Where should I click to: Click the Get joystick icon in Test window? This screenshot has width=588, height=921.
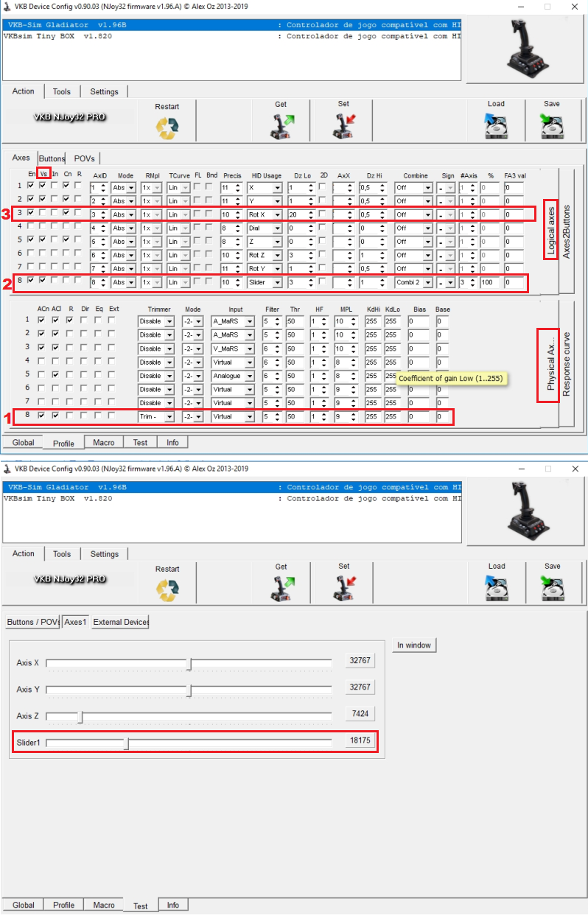pos(281,588)
